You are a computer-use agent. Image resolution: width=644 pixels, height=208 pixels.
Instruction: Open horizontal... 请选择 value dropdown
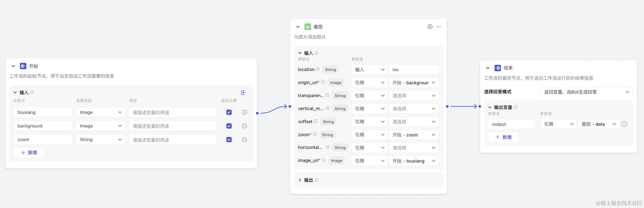(x=414, y=148)
